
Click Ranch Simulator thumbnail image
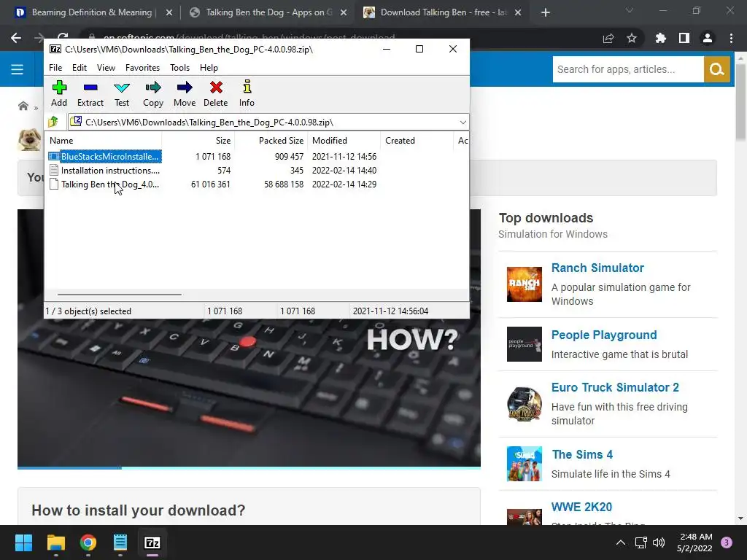pos(524,284)
